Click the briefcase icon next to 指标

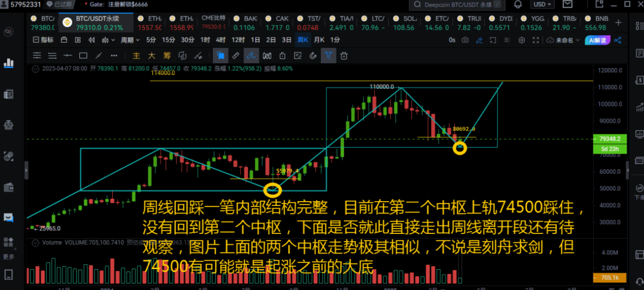tap(64, 40)
